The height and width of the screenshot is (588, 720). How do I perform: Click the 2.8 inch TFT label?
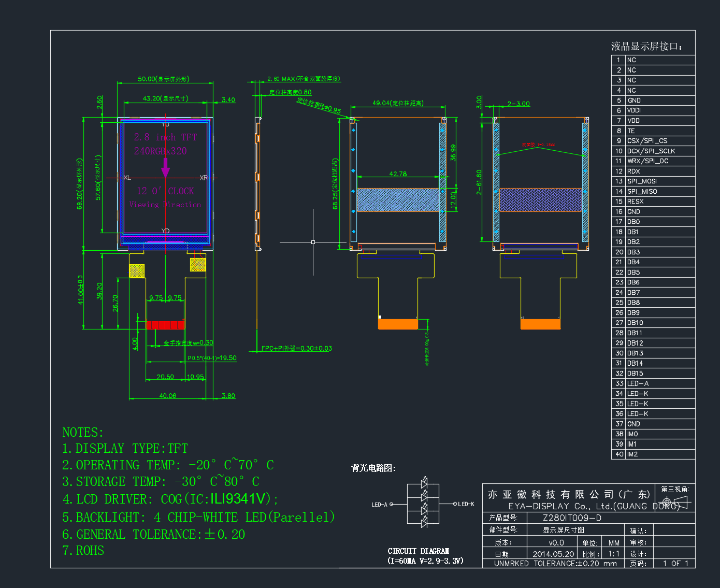tap(165, 137)
